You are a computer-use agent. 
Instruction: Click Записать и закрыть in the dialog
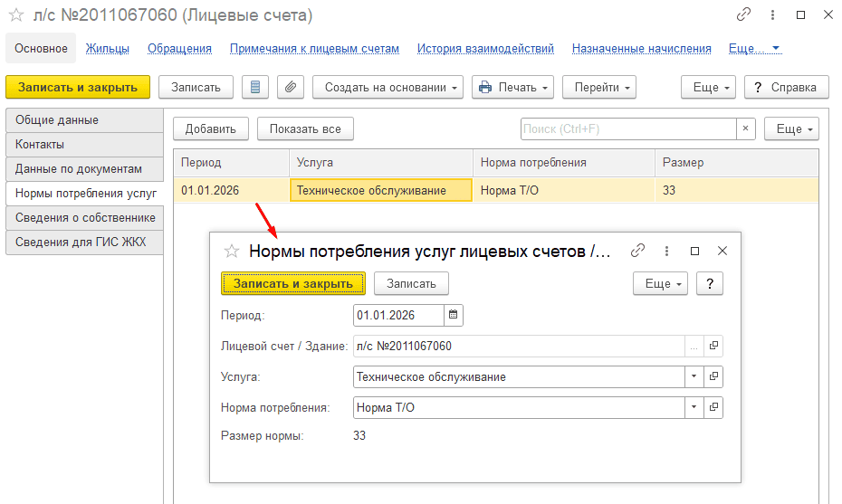293,283
